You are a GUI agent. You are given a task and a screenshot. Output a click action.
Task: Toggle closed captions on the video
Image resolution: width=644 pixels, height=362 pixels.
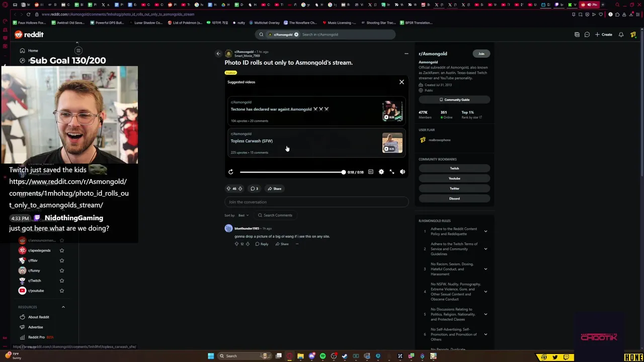[x=371, y=172]
